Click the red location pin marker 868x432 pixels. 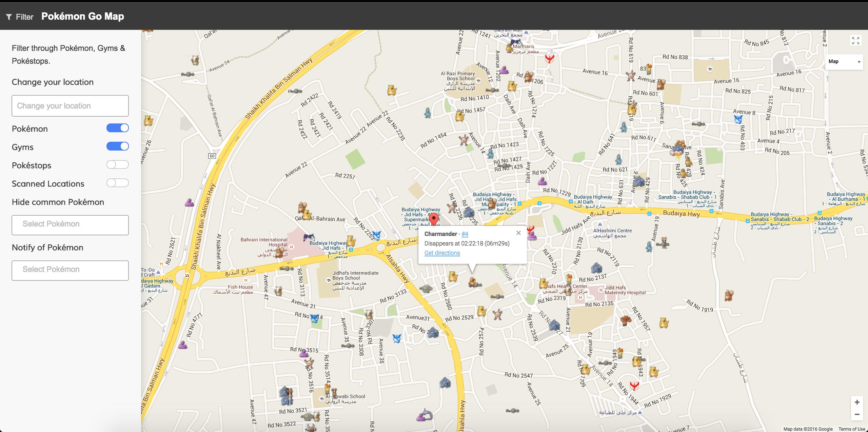coord(433,219)
